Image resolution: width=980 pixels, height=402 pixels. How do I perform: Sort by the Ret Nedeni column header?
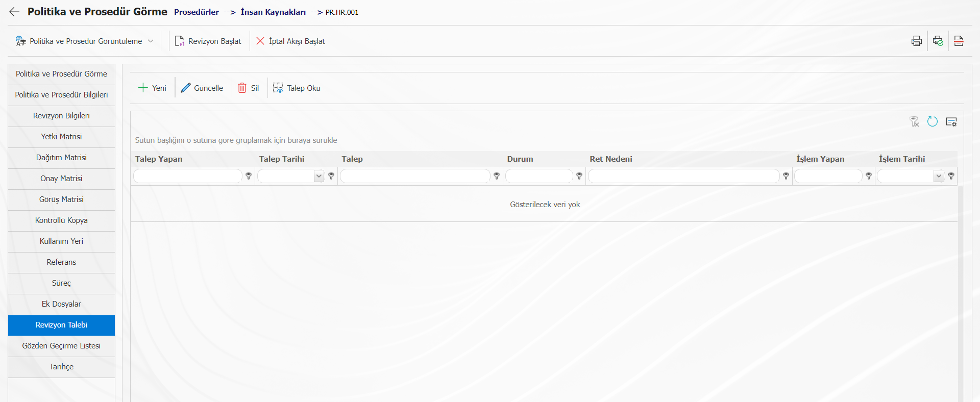click(611, 159)
